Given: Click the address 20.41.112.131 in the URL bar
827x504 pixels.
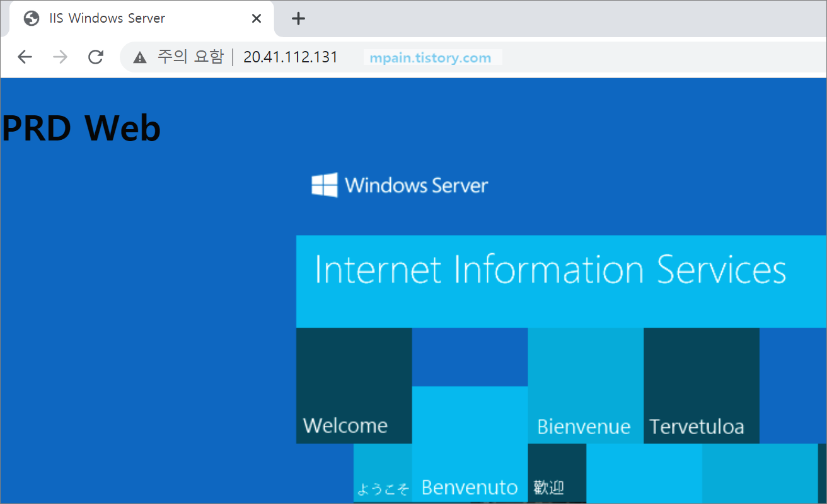Looking at the screenshot, I should (x=291, y=57).
